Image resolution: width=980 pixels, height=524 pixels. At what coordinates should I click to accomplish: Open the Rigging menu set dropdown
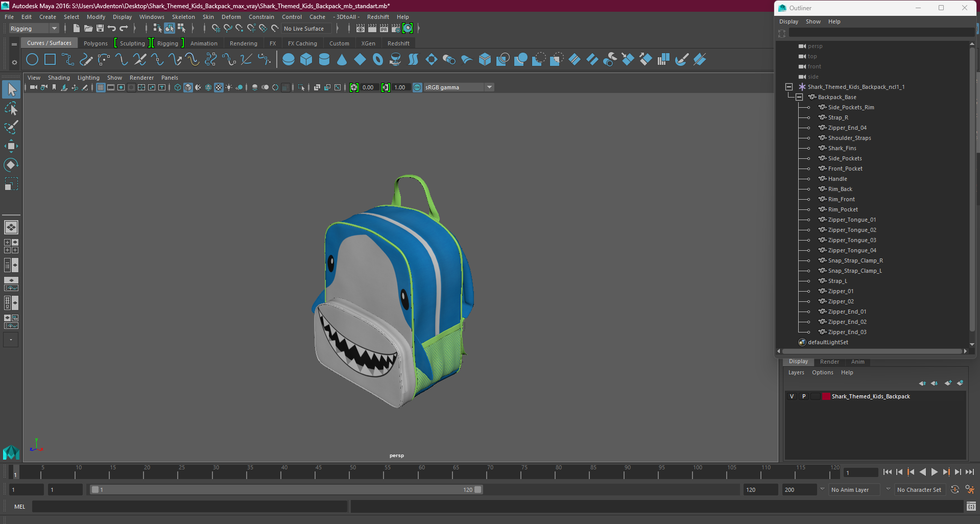(34, 29)
